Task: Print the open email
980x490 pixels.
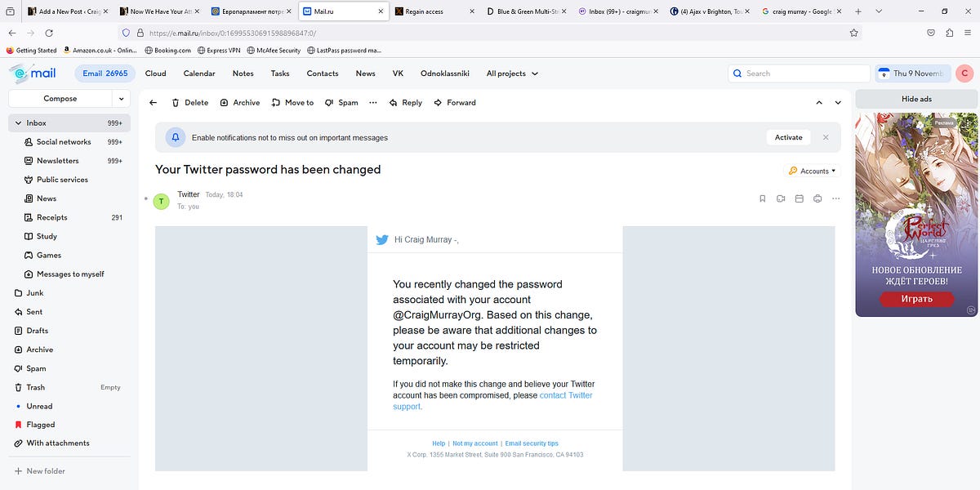Action: (x=817, y=198)
